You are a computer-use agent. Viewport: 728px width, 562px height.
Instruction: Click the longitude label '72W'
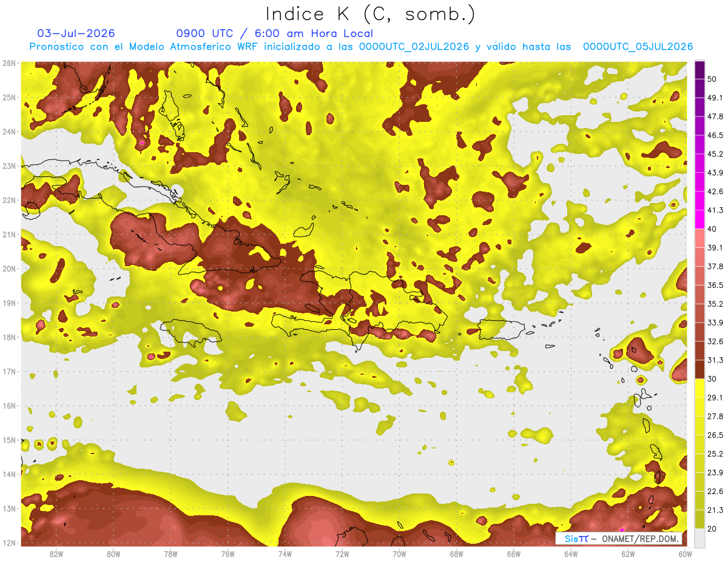[342, 554]
